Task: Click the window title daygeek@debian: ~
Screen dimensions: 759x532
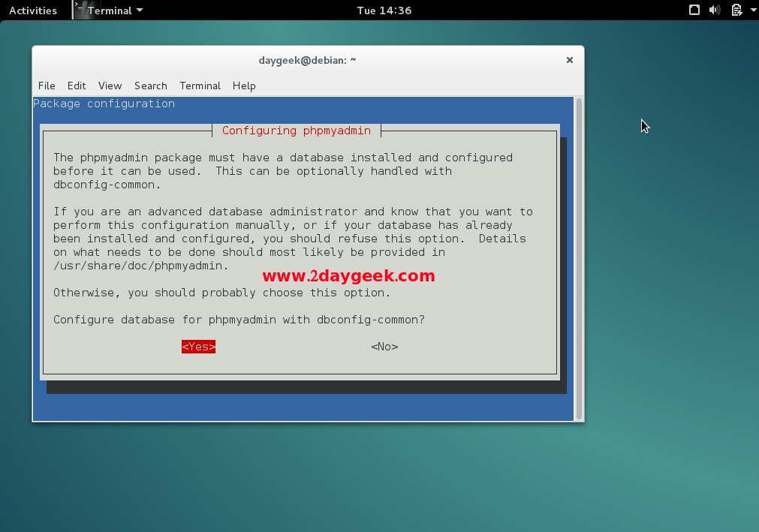Action: (307, 60)
